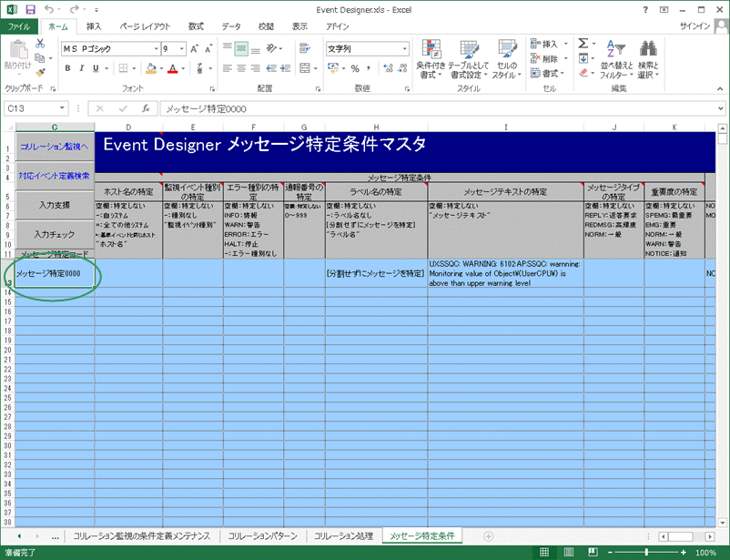Add a new sheet with plus button
730x560 pixels.
[x=489, y=536]
